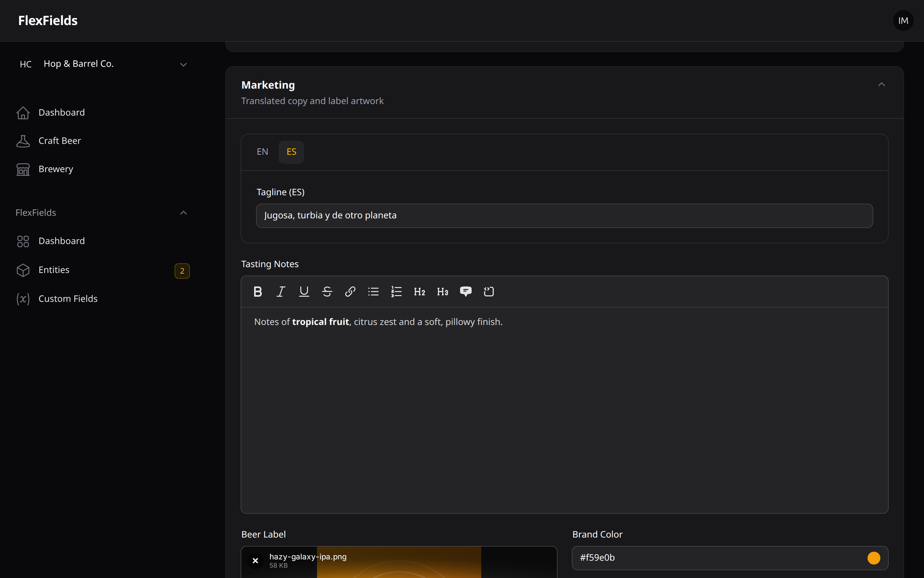
Task: Click the '58 KB' file size text
Action: [x=279, y=566]
